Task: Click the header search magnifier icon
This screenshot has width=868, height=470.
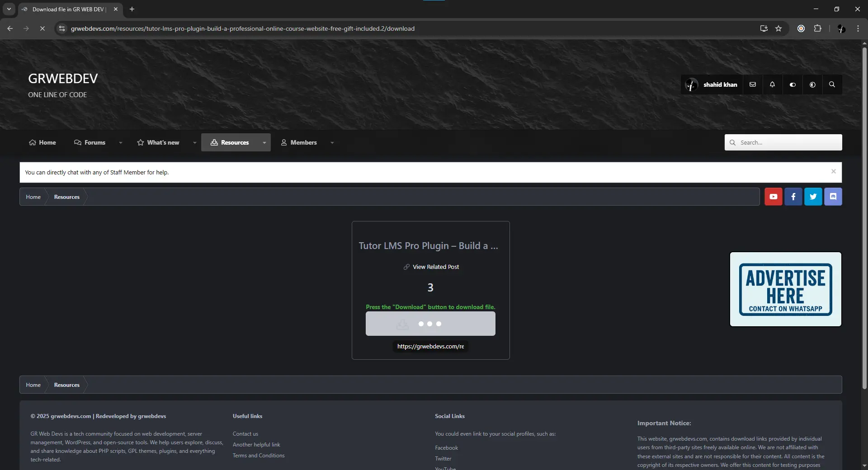Action: 832,85
